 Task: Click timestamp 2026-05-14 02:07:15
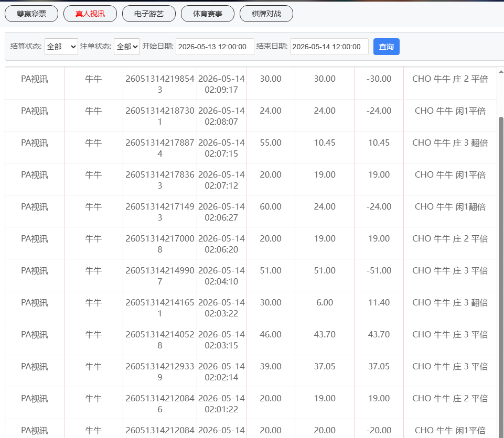point(221,148)
